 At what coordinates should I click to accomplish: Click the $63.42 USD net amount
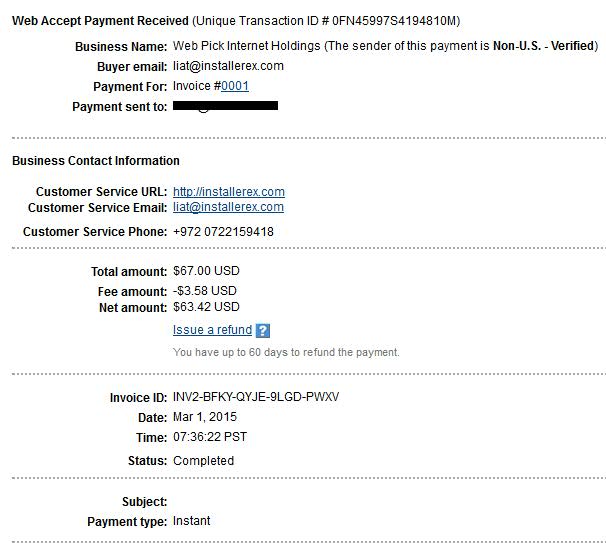pyautogui.click(x=206, y=307)
